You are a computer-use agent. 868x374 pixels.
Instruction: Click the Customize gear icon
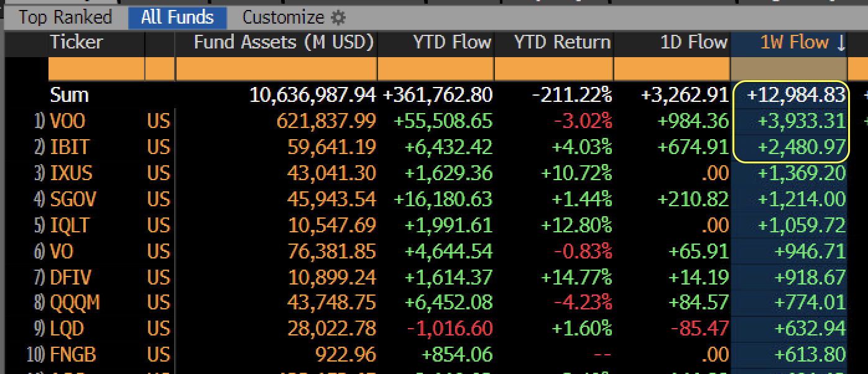point(338,17)
